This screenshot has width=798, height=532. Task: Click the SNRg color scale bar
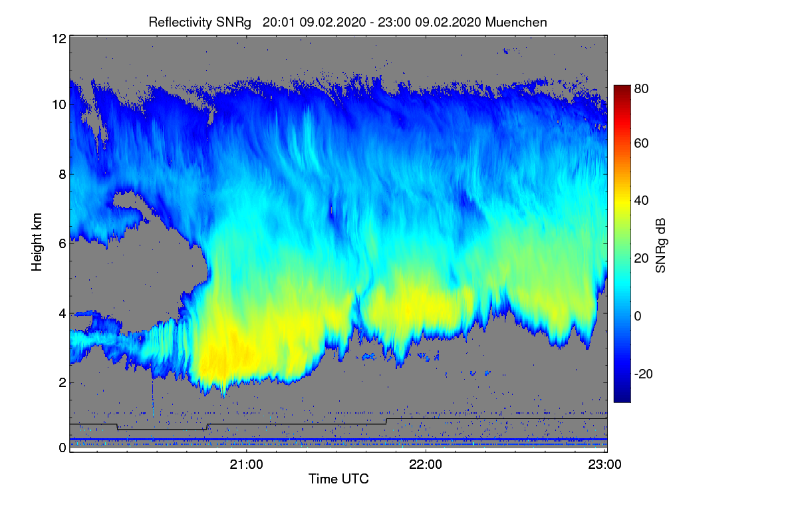pyautogui.click(x=622, y=243)
